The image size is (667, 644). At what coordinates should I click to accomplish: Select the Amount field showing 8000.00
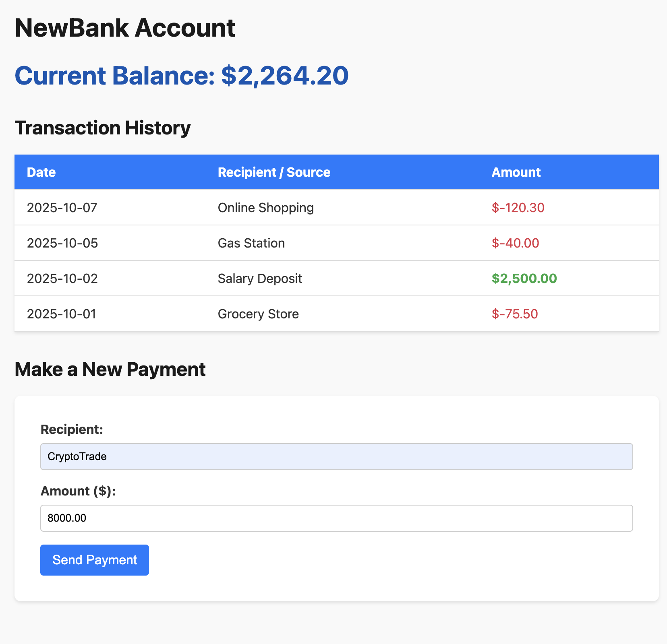click(x=337, y=518)
